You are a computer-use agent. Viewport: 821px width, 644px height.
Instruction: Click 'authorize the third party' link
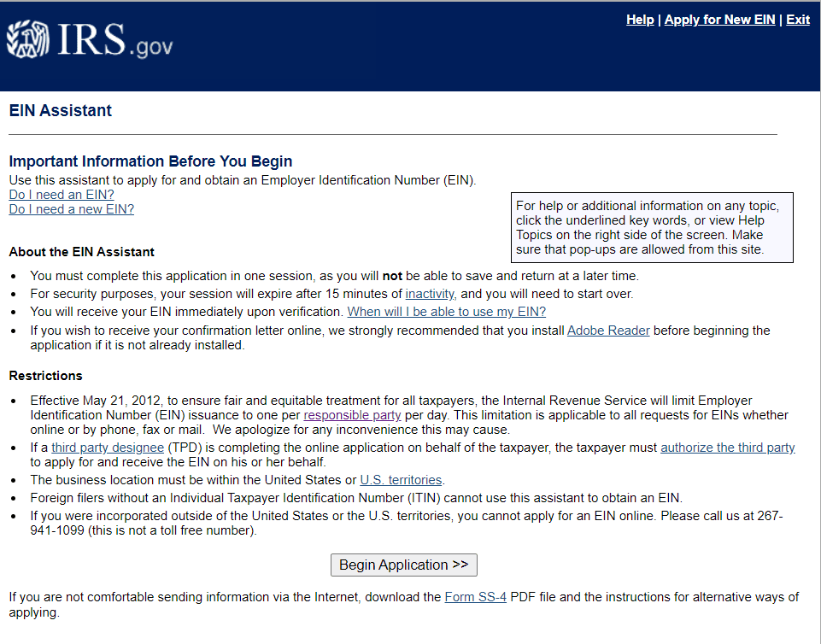[x=727, y=448]
